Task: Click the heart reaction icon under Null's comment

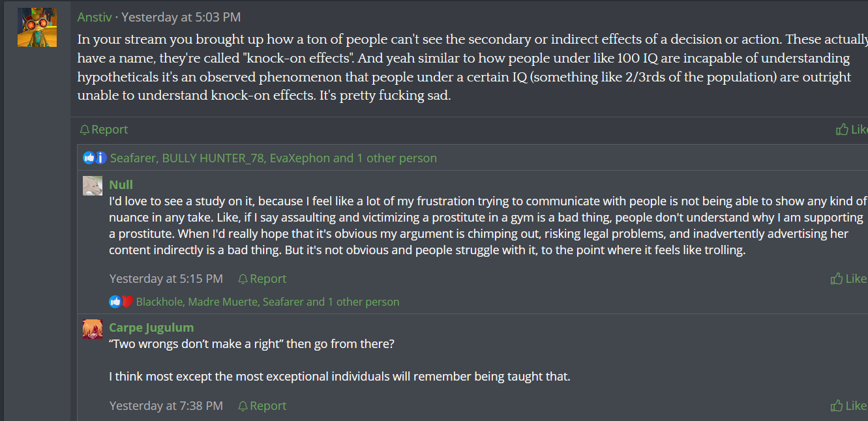Action: pyautogui.click(x=127, y=302)
